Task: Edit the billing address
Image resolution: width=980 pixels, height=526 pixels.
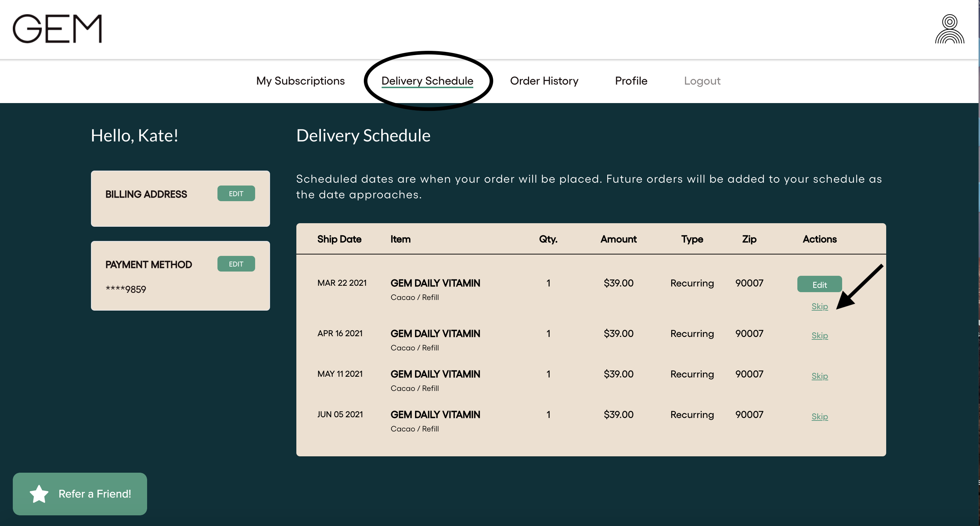Action: coord(236,193)
